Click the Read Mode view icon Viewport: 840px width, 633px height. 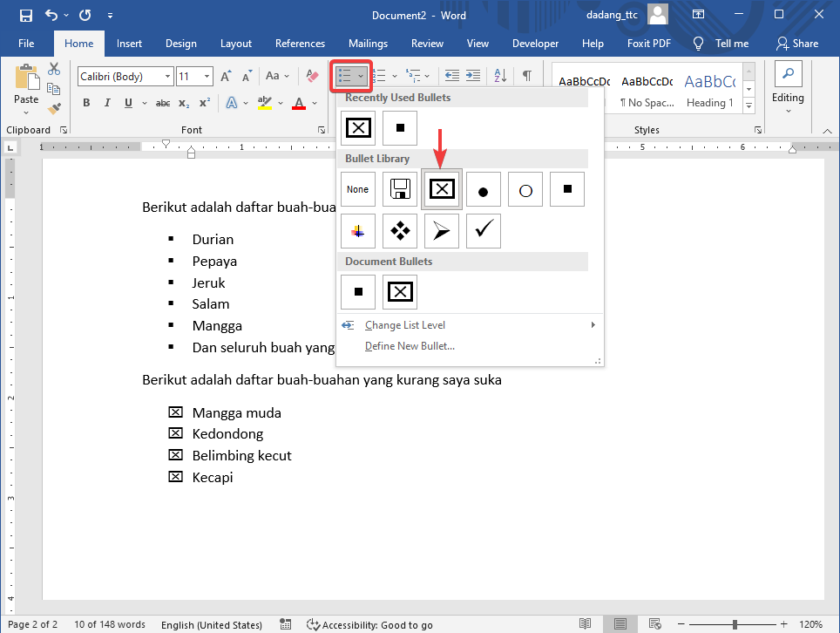click(x=586, y=623)
